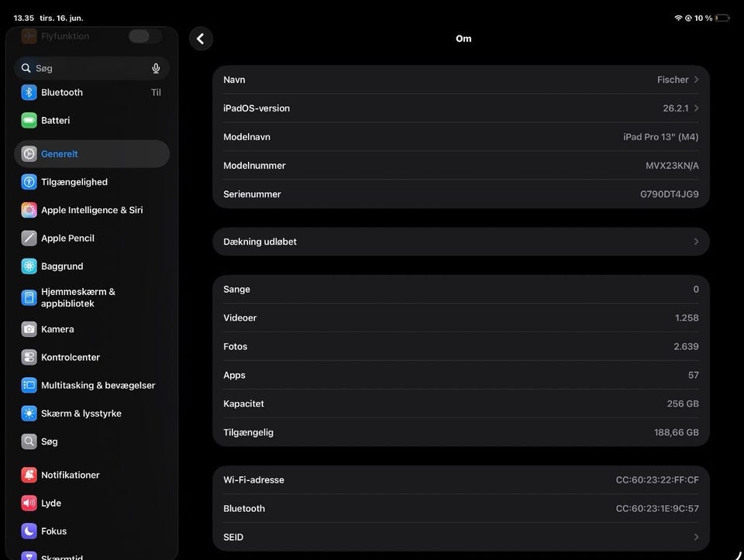Select Generelt in the sidebar
The width and height of the screenshot is (744, 560).
tap(91, 153)
